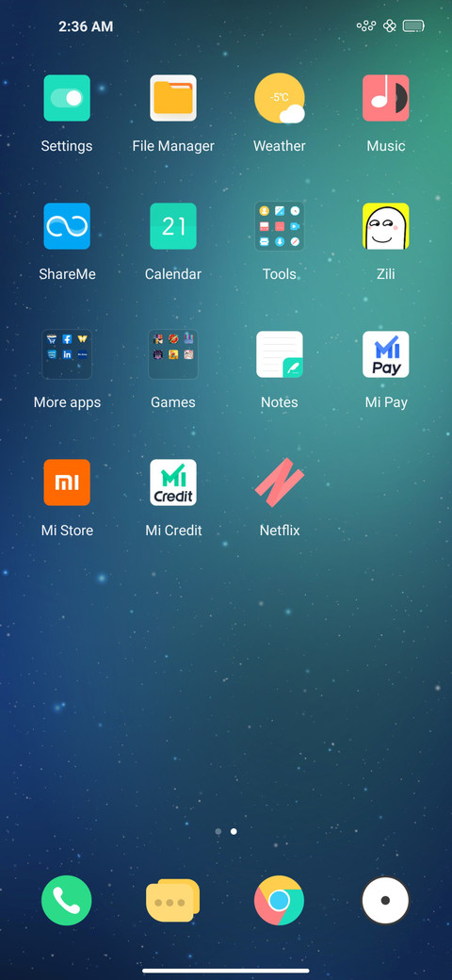Switch to the first home screen page dot

218,831
